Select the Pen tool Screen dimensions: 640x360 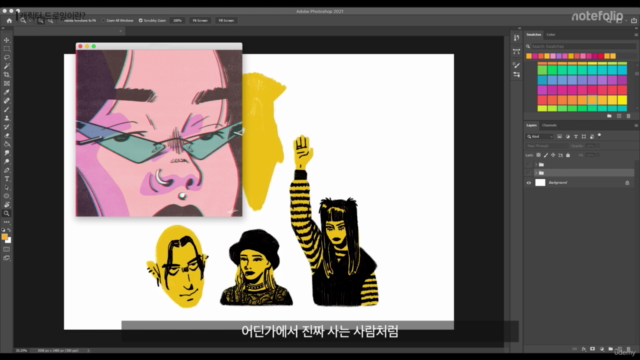7,170
